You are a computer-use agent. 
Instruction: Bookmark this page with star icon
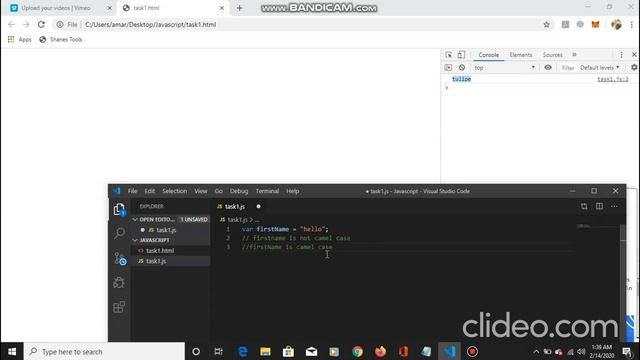click(x=547, y=24)
